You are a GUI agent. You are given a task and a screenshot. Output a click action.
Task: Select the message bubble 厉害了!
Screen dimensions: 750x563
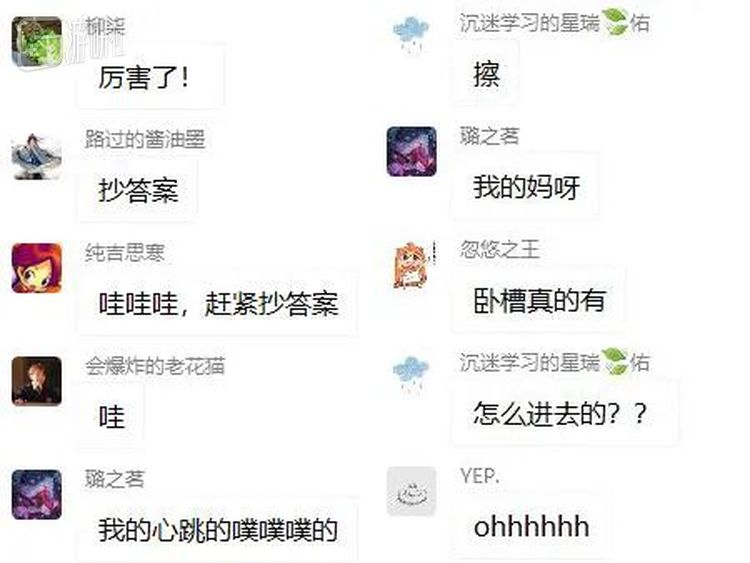(150, 76)
